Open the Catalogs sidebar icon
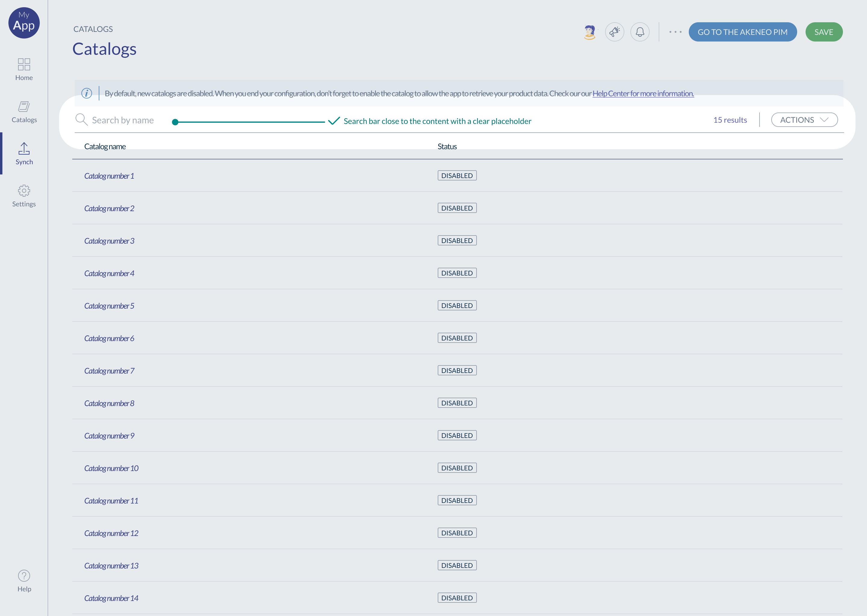Image resolution: width=867 pixels, height=616 pixels. (x=24, y=106)
